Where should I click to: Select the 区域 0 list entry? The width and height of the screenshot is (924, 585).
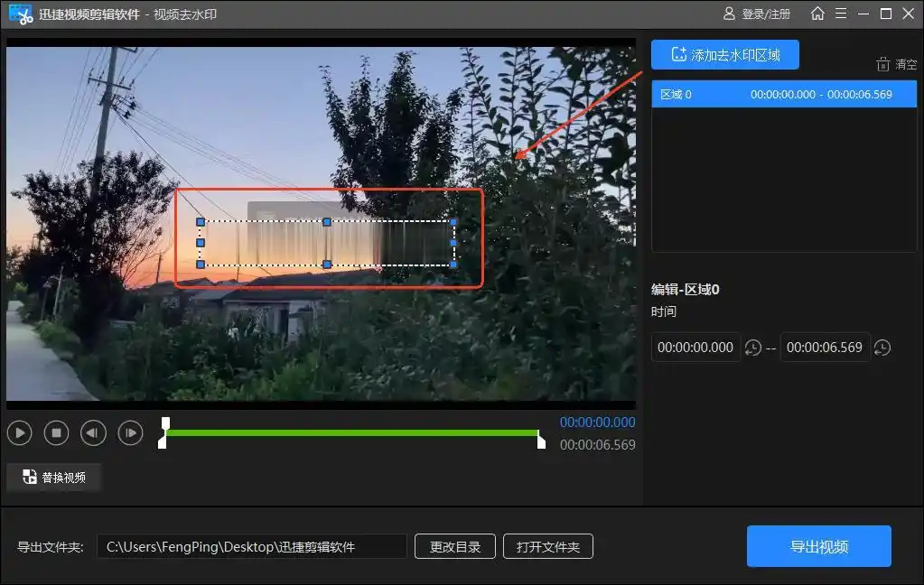[784, 94]
